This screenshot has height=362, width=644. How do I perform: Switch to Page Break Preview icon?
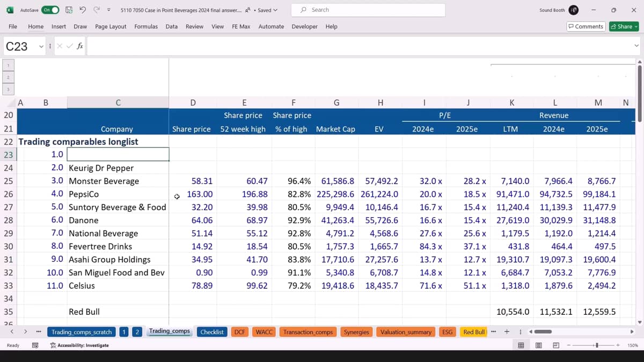[556, 345]
